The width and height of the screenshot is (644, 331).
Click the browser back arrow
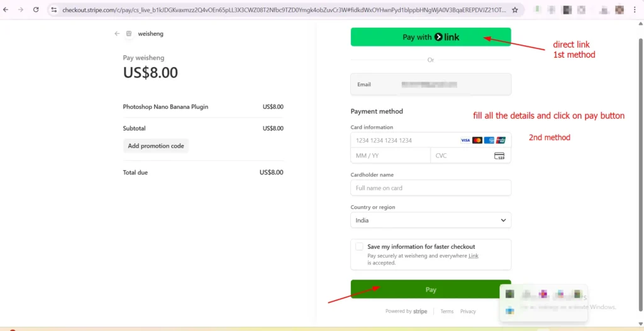coord(6,10)
